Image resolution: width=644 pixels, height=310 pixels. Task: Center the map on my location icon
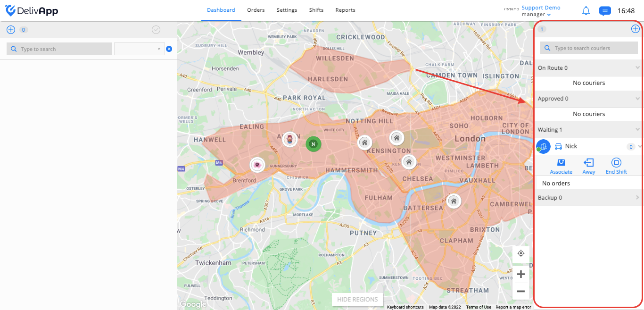coord(521,253)
